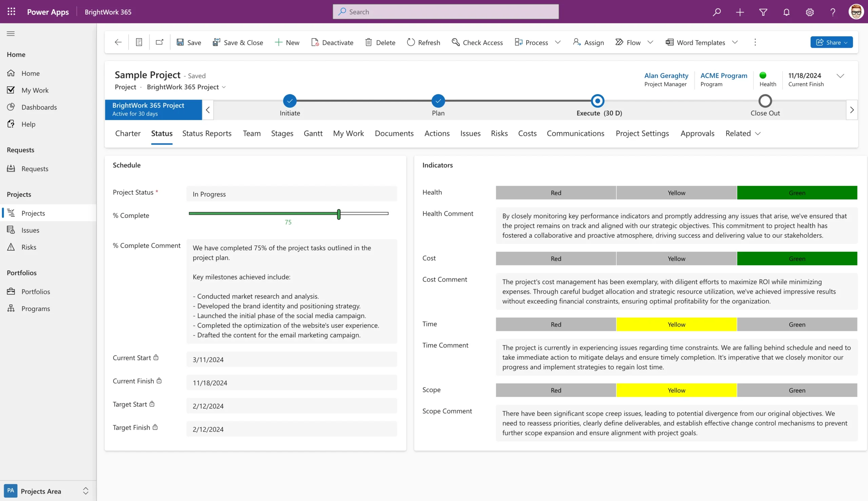Screen dimensions: 868x501
Task: Click the Check Access command
Action: coord(477,42)
